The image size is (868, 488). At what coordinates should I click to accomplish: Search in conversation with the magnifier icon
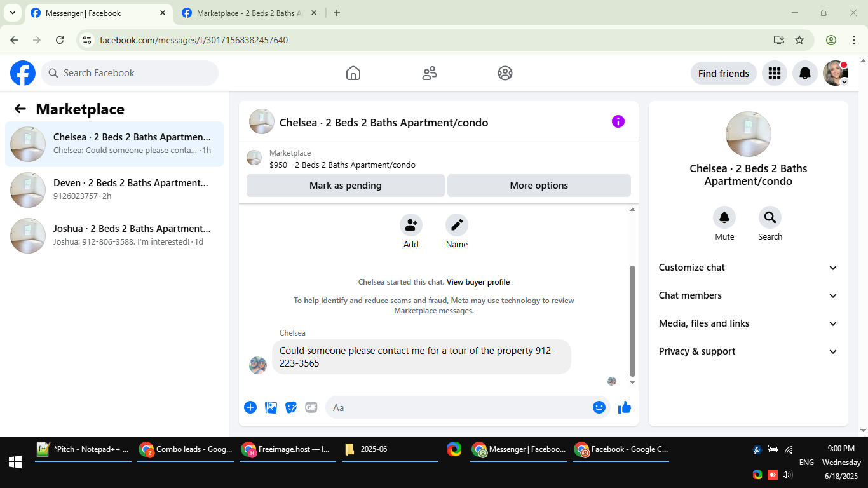tap(770, 218)
